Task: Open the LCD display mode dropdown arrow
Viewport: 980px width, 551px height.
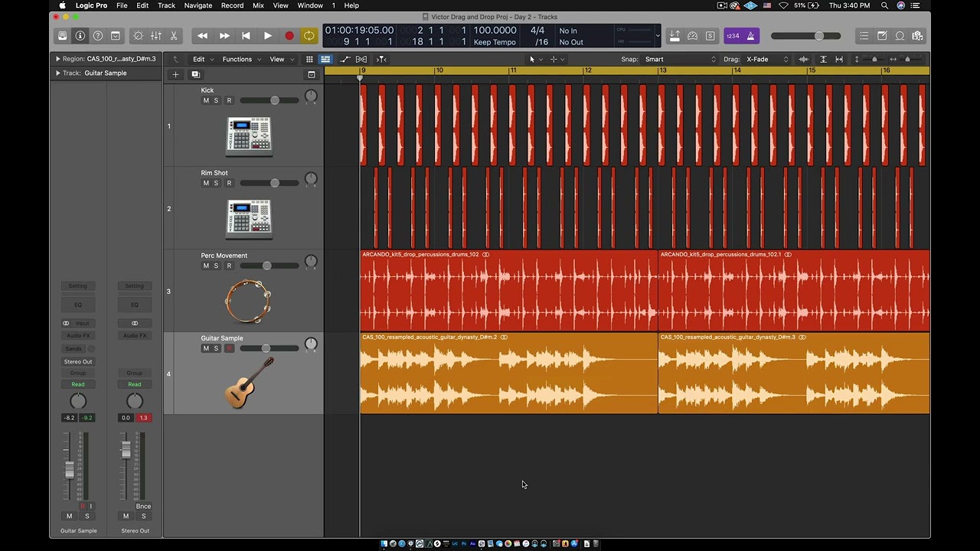Action: pos(657,36)
